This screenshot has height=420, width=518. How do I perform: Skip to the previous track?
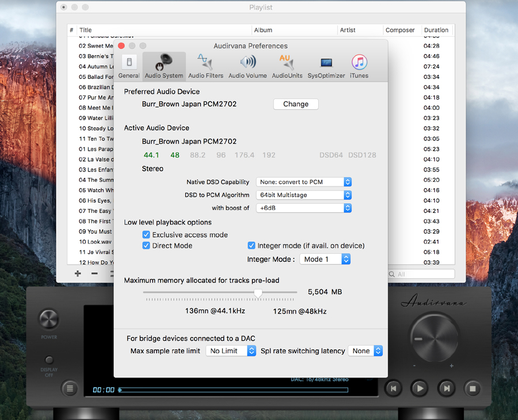pos(393,388)
